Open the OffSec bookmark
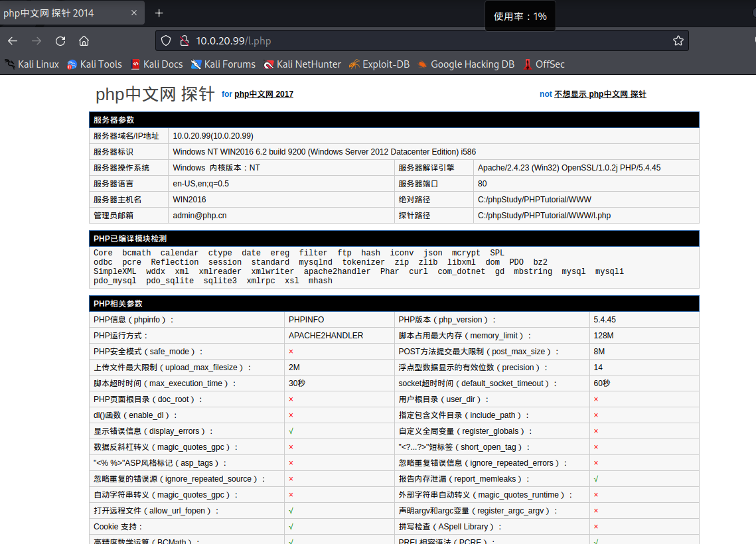The image size is (756, 544). [x=544, y=64]
